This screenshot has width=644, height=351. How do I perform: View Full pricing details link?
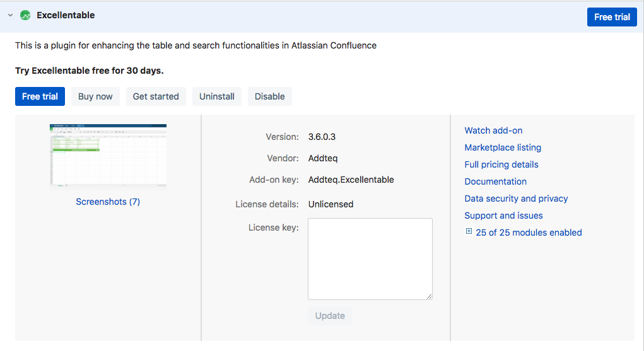tap(501, 164)
